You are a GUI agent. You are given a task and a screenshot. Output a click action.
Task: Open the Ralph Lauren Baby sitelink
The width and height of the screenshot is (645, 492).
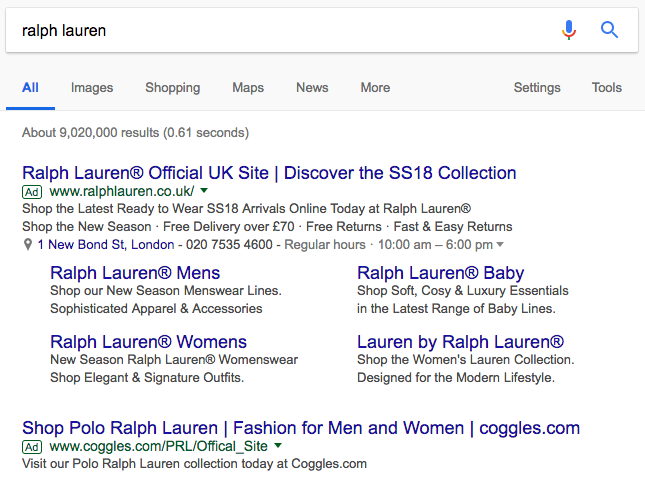tap(441, 273)
